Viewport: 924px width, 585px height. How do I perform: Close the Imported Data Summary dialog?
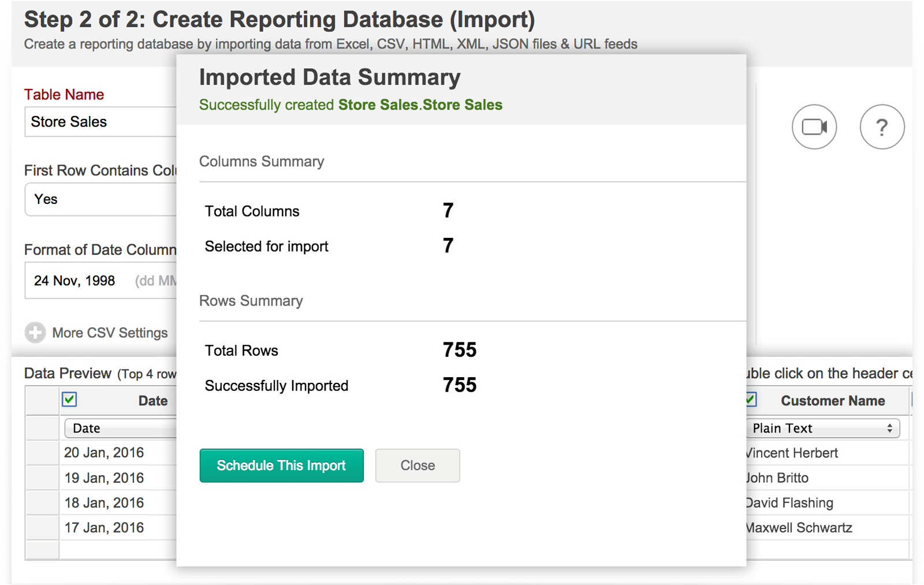418,465
